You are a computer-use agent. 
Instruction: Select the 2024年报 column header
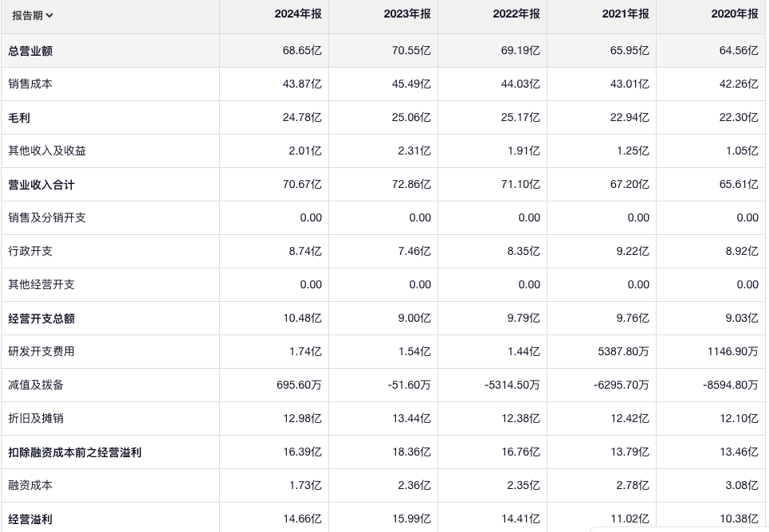(298, 14)
